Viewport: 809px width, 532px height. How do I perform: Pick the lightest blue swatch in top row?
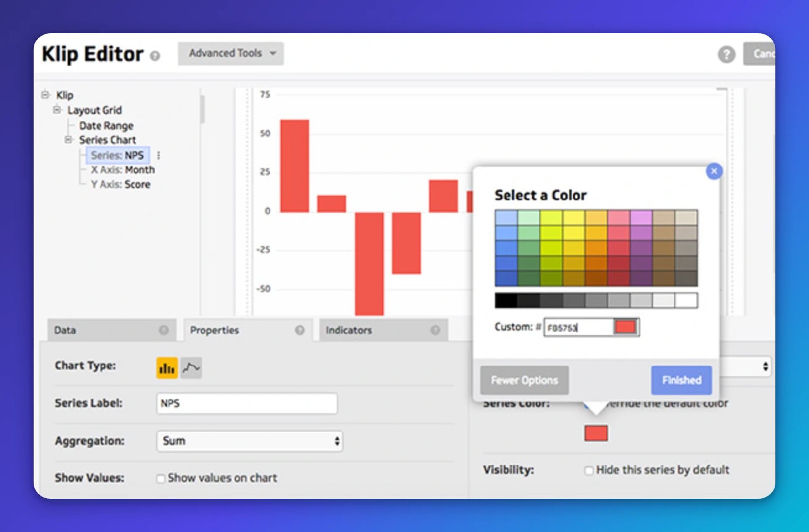506,218
